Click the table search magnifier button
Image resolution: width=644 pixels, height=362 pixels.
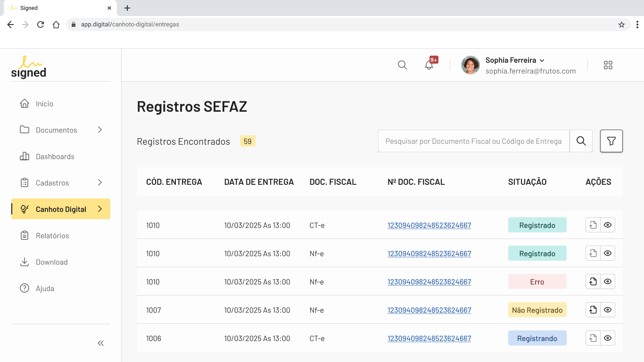(581, 141)
